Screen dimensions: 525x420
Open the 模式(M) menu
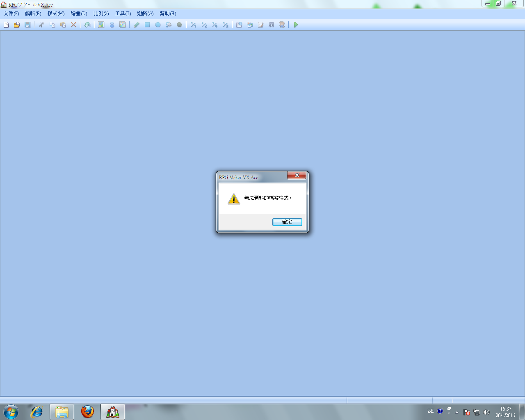56,14
